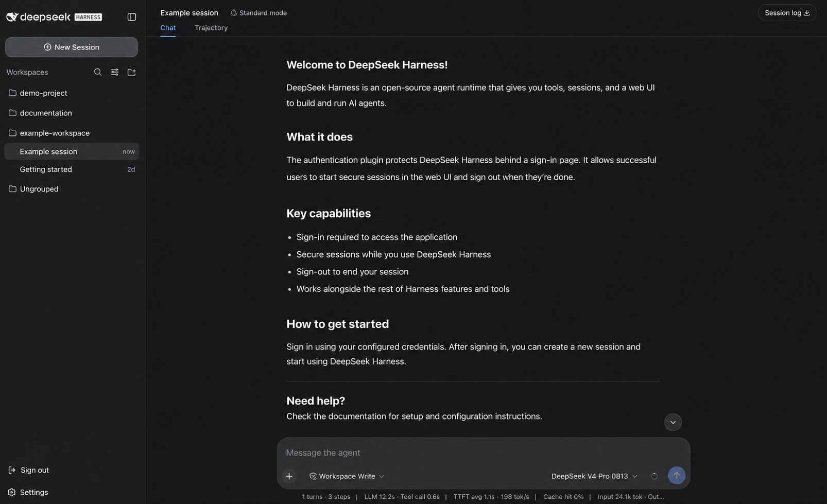Screen dimensions: 827x504
Task: Start a New Session
Action: 72,47
